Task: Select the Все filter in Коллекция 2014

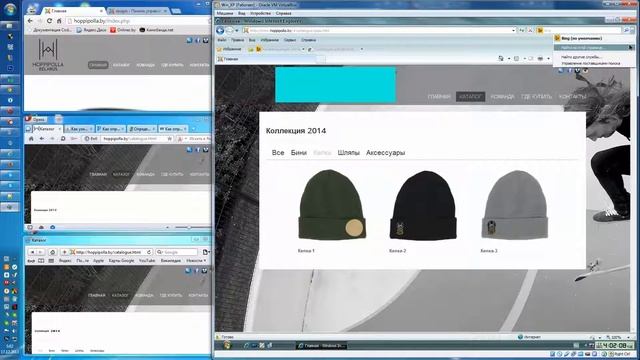Action: click(278, 153)
